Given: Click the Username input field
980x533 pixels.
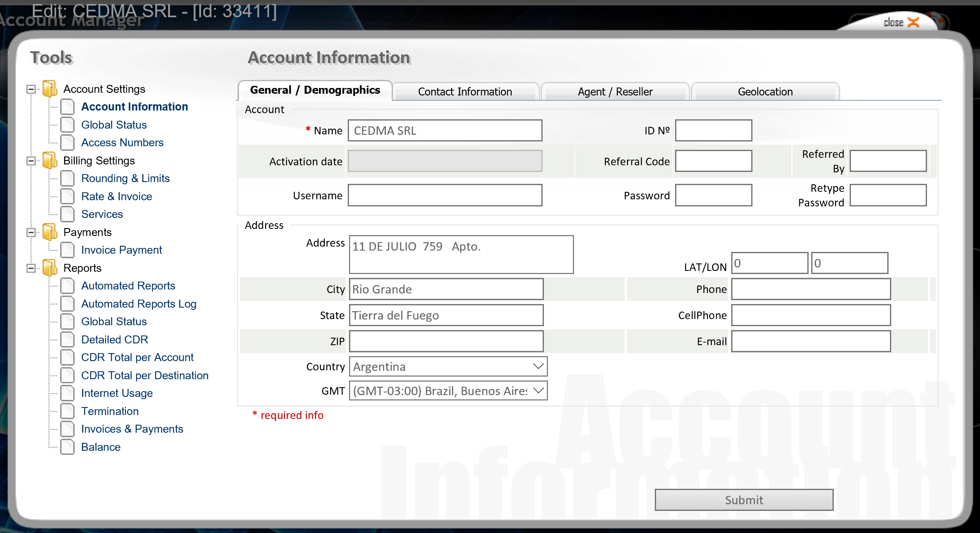Looking at the screenshot, I should 444,195.
